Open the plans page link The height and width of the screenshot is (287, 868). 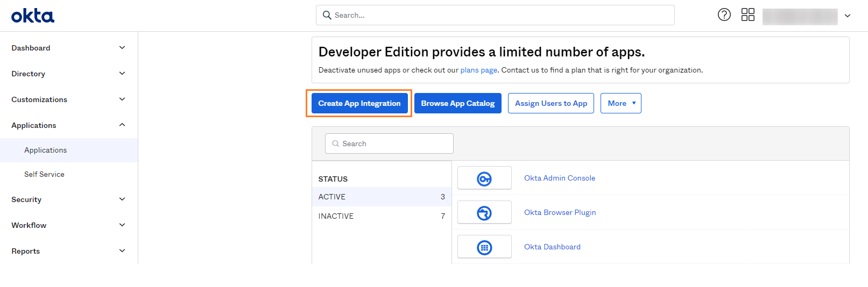[478, 70]
